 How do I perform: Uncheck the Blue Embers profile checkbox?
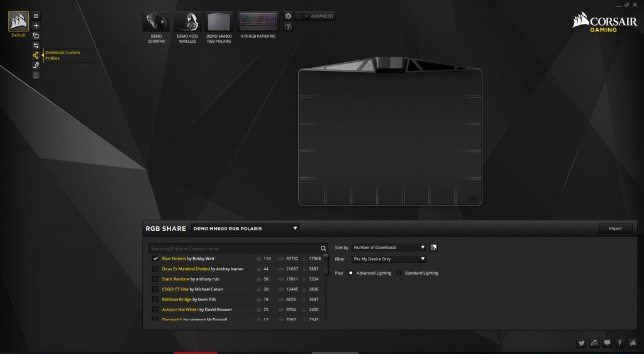coord(155,258)
